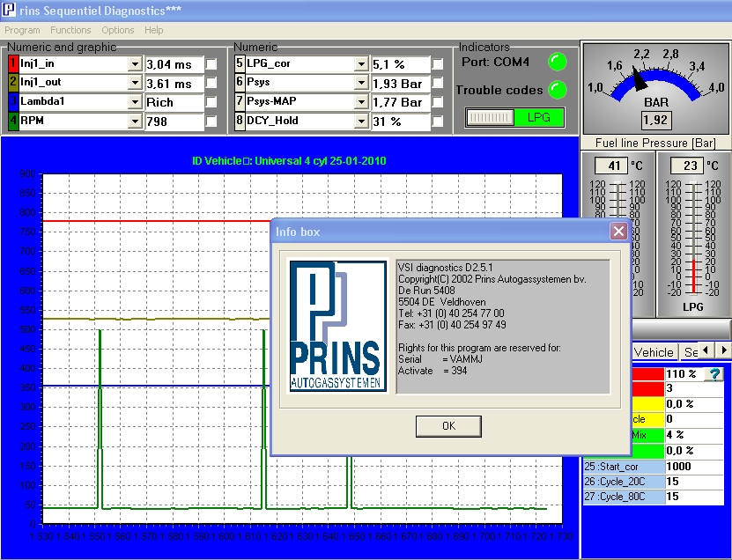Click the fuel line pressure gauge

pyautogui.click(x=655, y=88)
